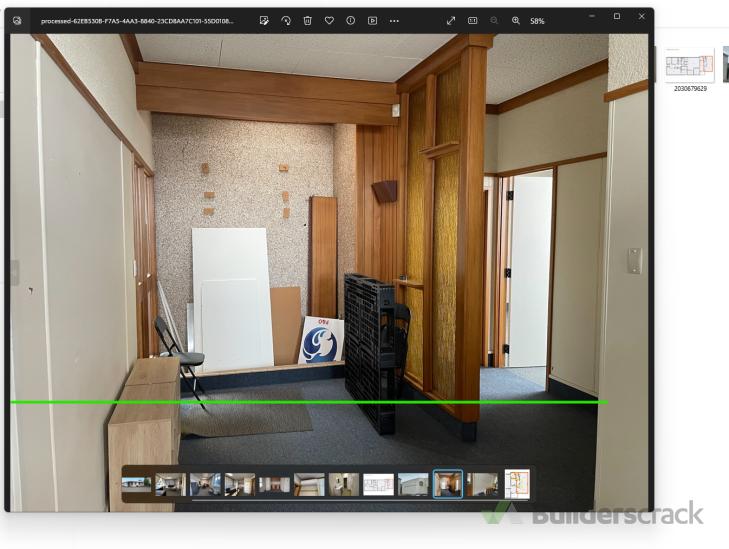The width and height of the screenshot is (729, 549).
Task: Click the 2030679629 file thumbnail behind the window
Action: (x=690, y=66)
